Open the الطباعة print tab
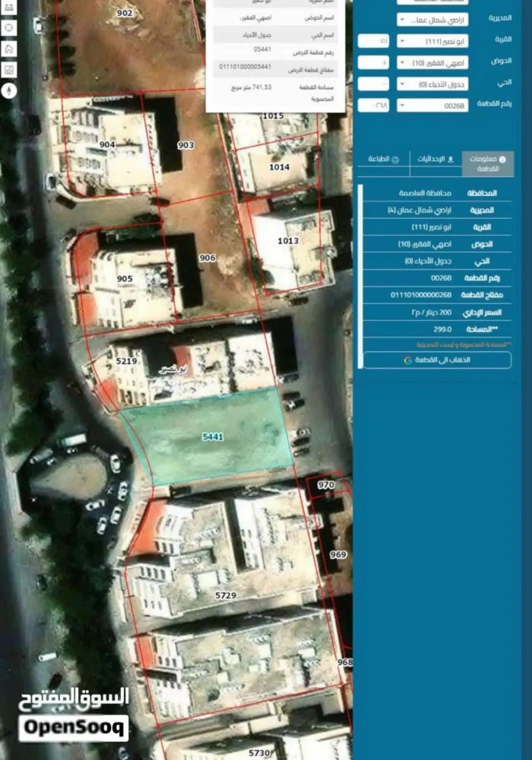Viewport: 532px width, 760px height. click(383, 159)
